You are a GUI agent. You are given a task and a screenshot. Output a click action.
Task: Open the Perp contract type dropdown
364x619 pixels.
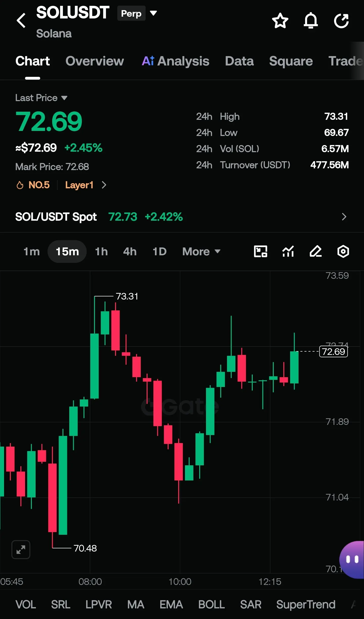coord(137,13)
